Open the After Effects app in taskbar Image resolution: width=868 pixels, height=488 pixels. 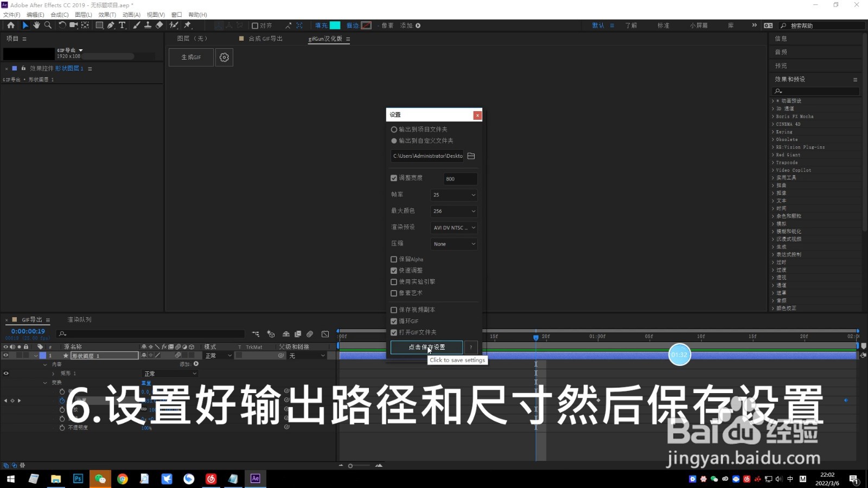pos(256,478)
